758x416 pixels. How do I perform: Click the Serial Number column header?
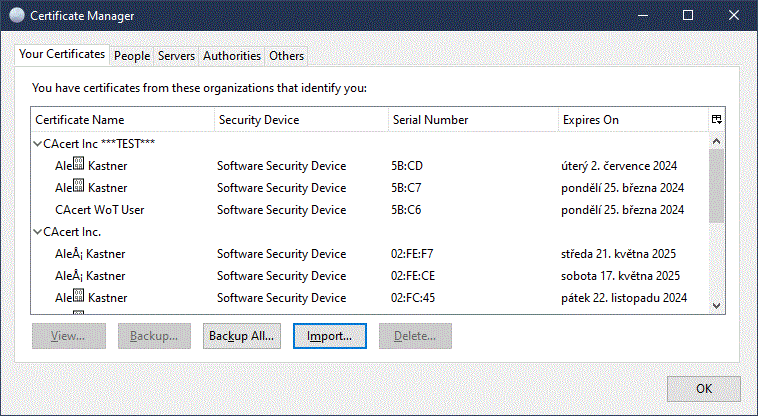(x=472, y=120)
